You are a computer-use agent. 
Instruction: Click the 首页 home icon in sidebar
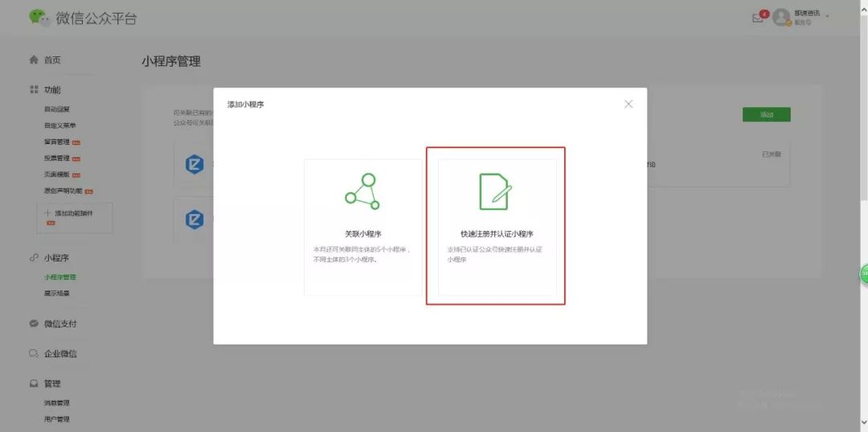[34, 60]
